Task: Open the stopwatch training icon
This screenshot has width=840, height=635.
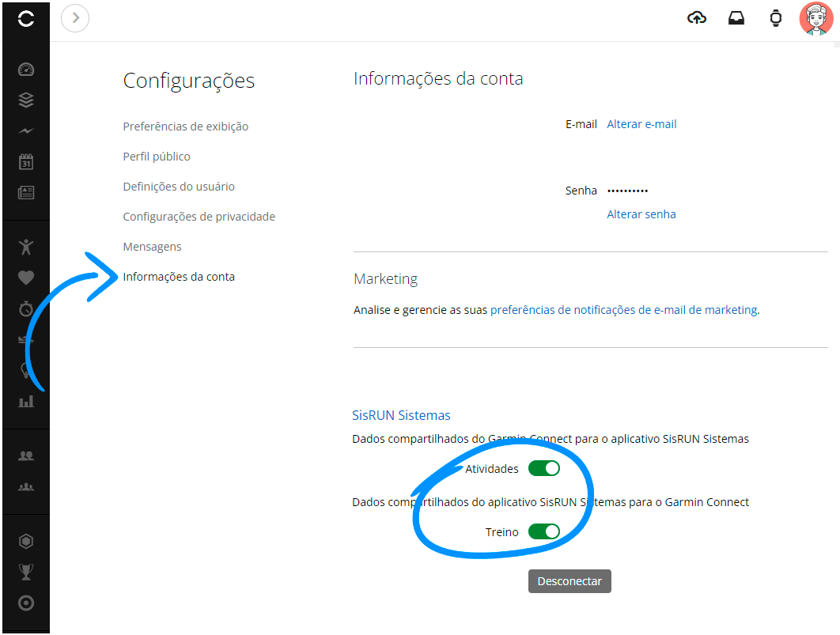Action: (x=26, y=308)
